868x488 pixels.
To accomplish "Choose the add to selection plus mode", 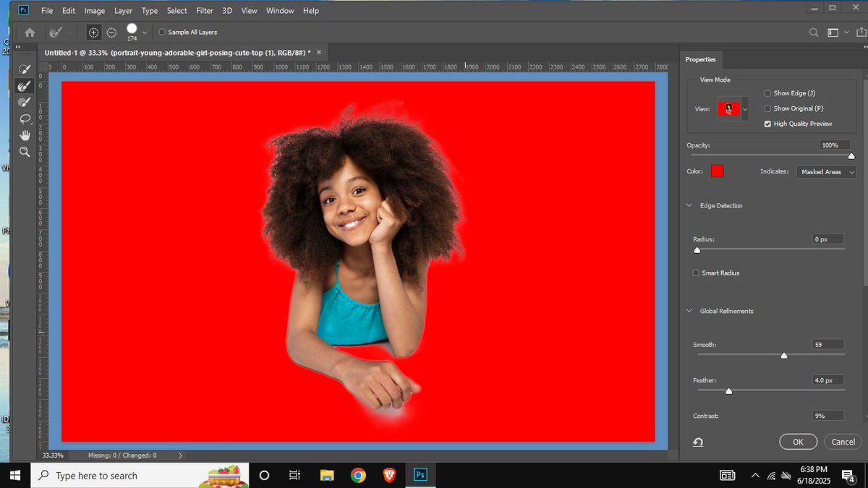I will pos(93,32).
